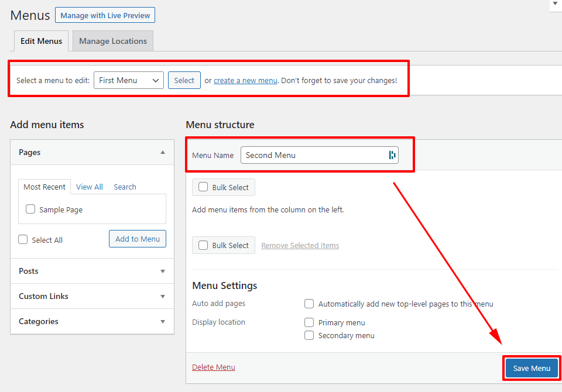Expand the Categories section
This screenshot has width=562, height=392.
[x=163, y=321]
